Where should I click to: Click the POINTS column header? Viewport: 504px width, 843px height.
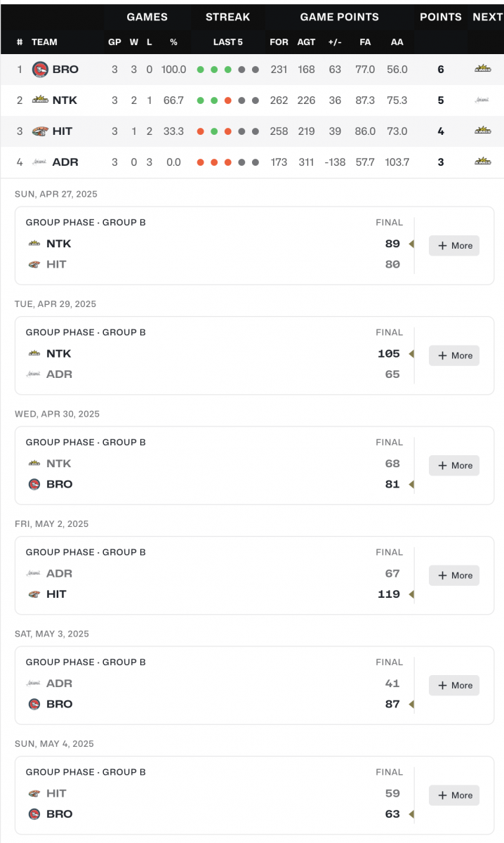click(441, 17)
